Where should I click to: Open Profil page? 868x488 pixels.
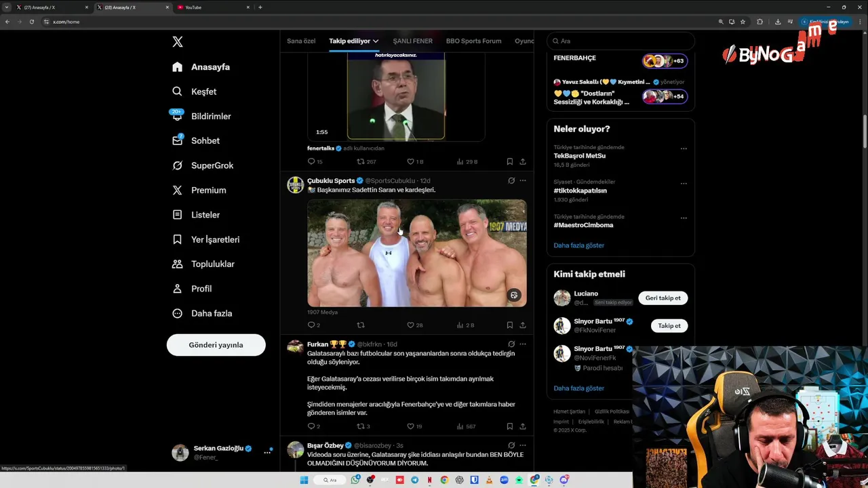(x=192, y=289)
